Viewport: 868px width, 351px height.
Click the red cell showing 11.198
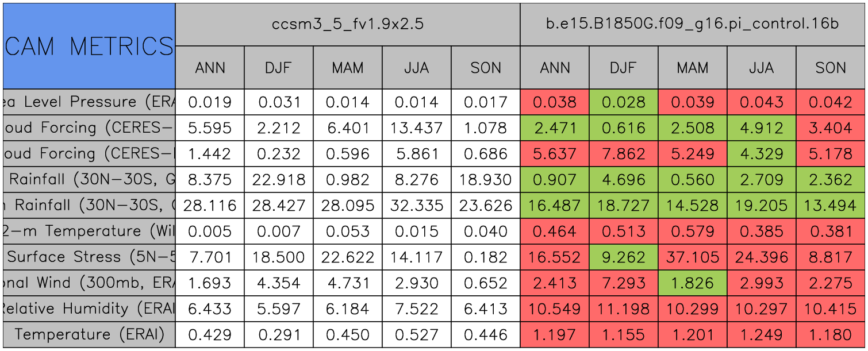click(x=623, y=308)
